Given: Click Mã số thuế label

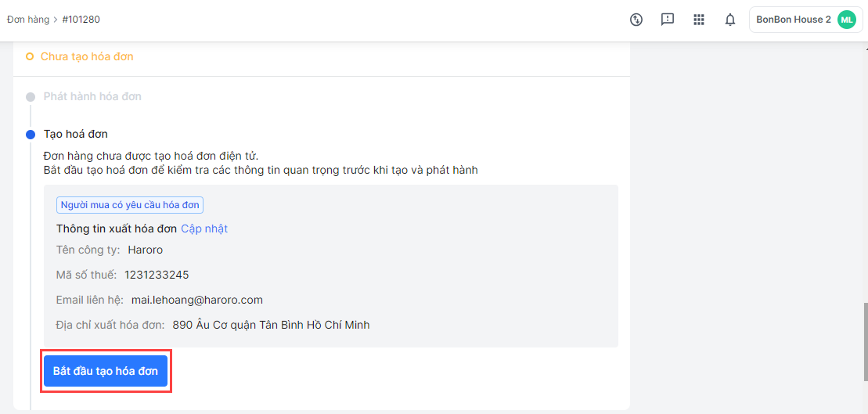Looking at the screenshot, I should click(x=86, y=275).
